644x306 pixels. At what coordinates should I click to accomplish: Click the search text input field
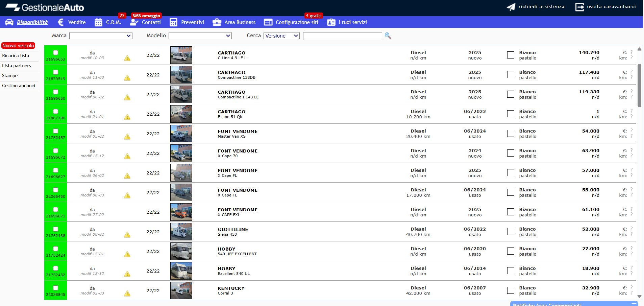[x=343, y=36]
